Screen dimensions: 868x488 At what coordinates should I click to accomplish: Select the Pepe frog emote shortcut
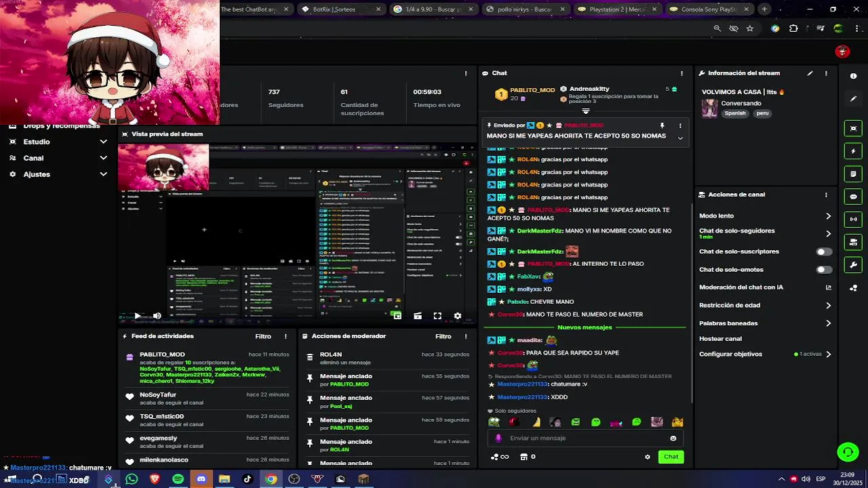tap(494, 422)
